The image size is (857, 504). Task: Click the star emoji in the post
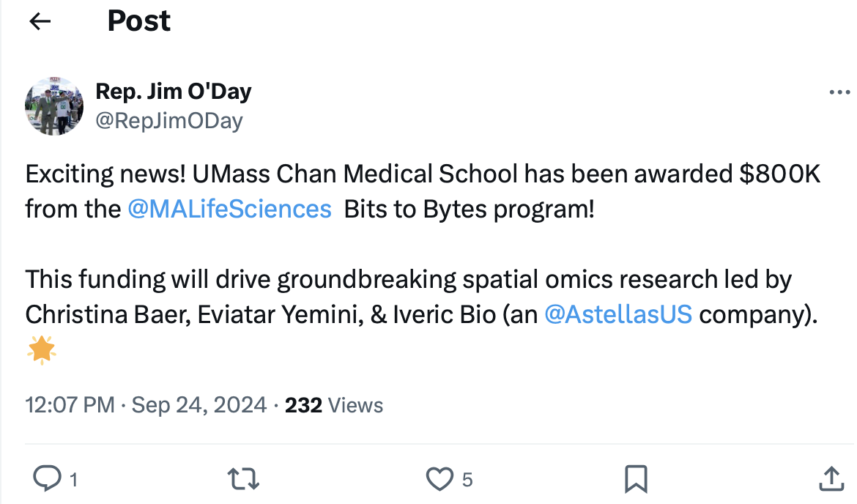(x=41, y=350)
